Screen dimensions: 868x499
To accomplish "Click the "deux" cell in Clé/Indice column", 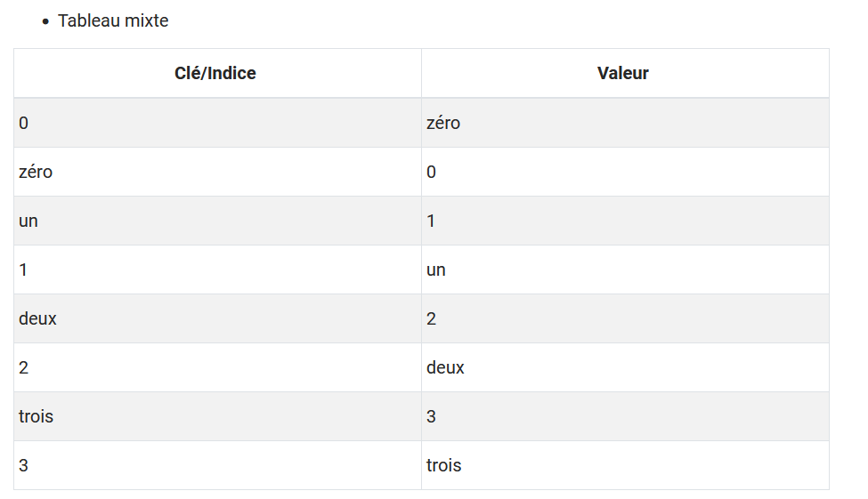I will click(37, 318).
